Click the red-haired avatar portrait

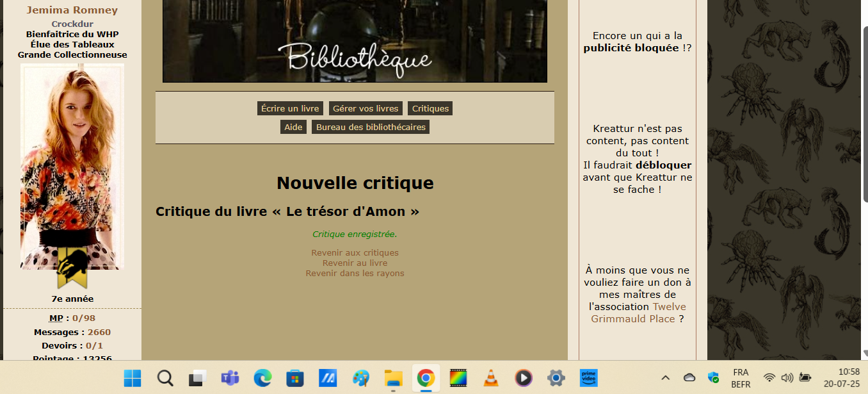click(72, 165)
